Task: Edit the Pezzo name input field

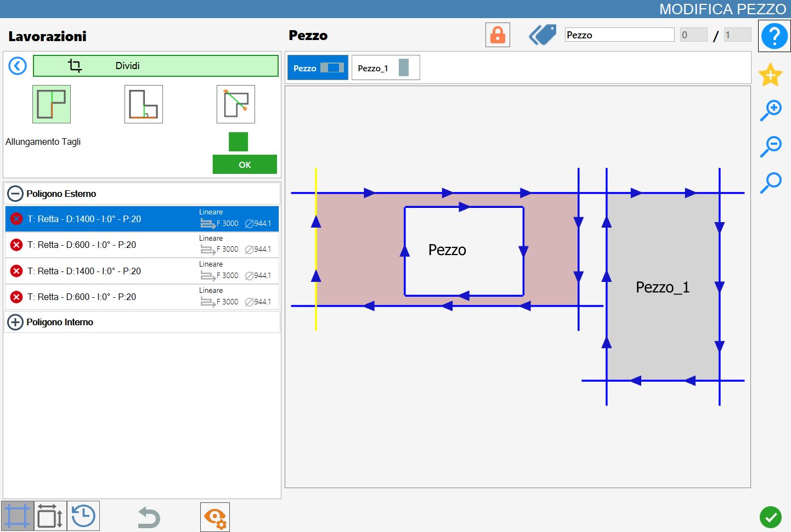Action: (x=620, y=35)
